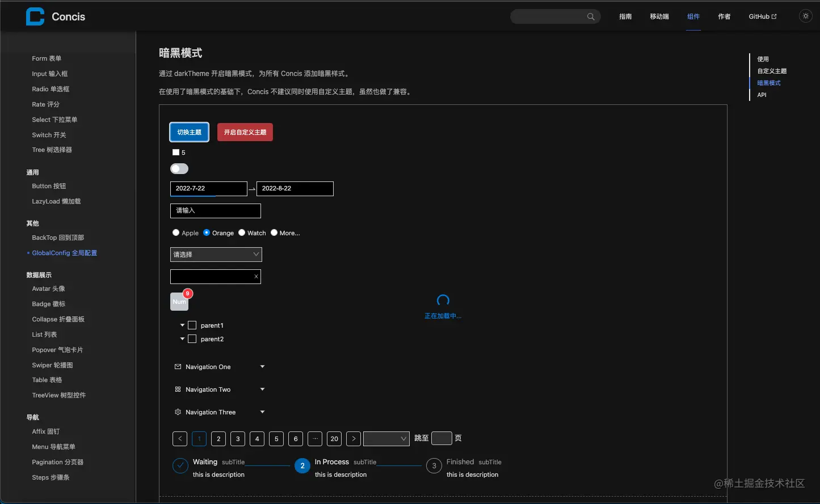The image size is (820, 504).
Task: Click the GitHub external link icon
Action: (774, 16)
